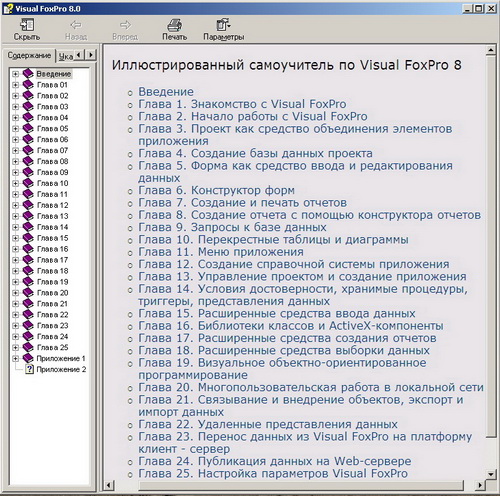Open the Глава 4. Создание базы данных проекта link

(x=255, y=153)
